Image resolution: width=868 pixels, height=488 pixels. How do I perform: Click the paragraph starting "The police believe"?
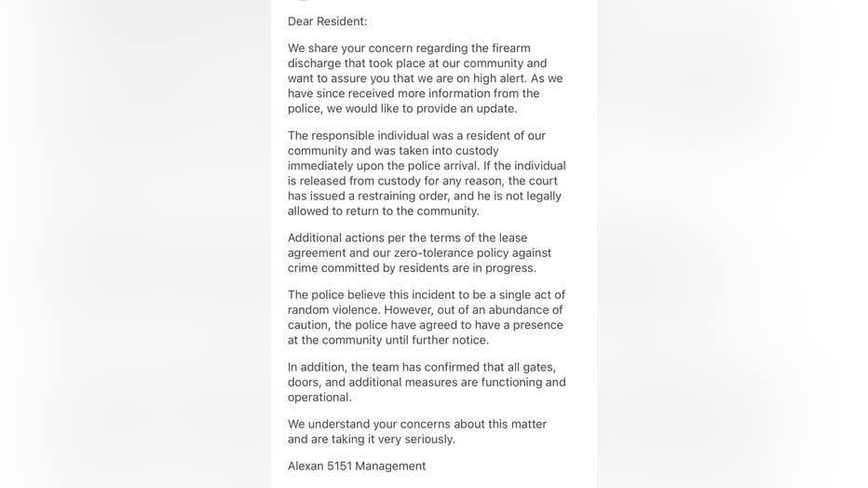point(426,318)
